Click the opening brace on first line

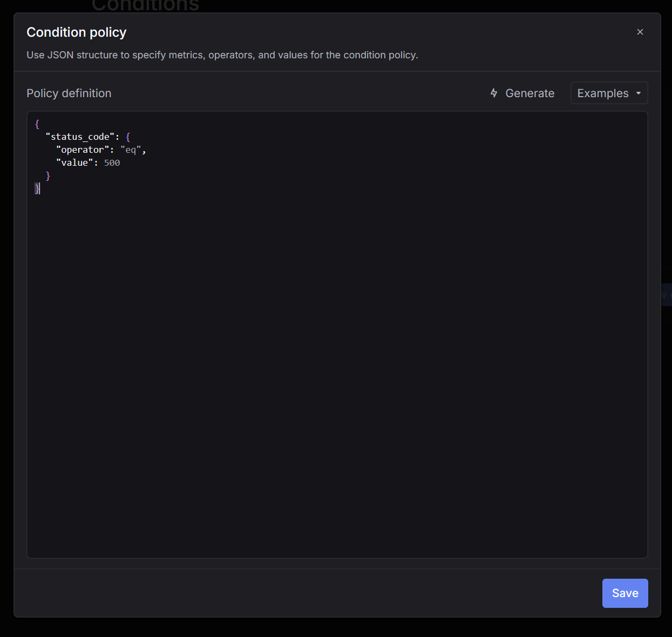click(x=37, y=124)
